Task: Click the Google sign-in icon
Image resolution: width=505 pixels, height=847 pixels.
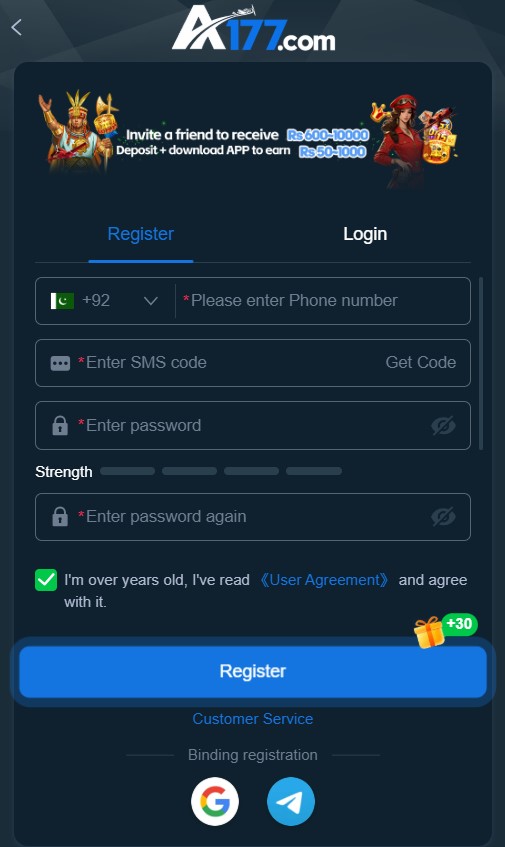Action: [215, 801]
